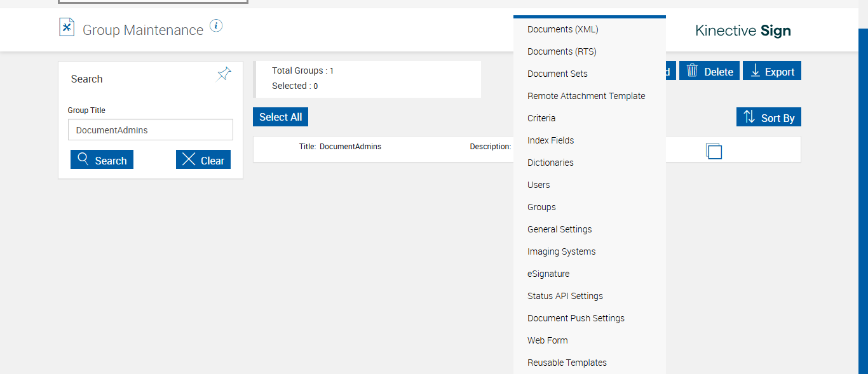Export the groups list
Viewport: 868px width, 374px height.
(x=772, y=71)
